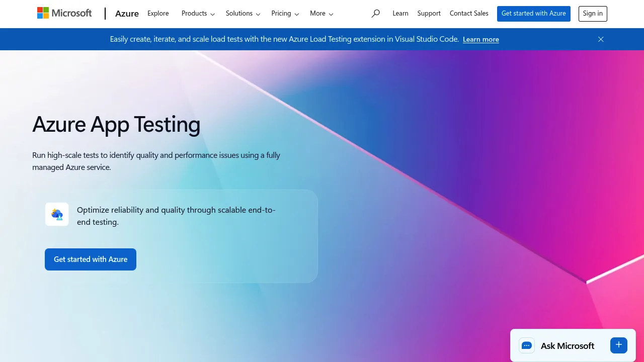Viewport: 644px width, 362px height.
Task: Click the Azure App Testing heading
Action: pos(116,124)
